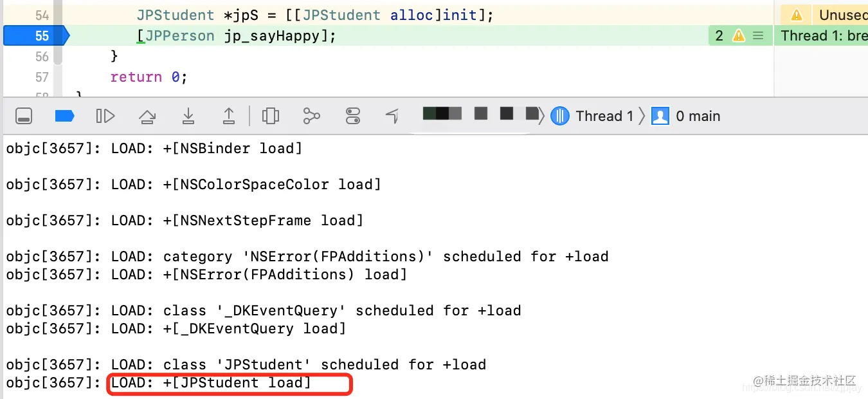
Task: Hide the debug area
Action: (24, 116)
